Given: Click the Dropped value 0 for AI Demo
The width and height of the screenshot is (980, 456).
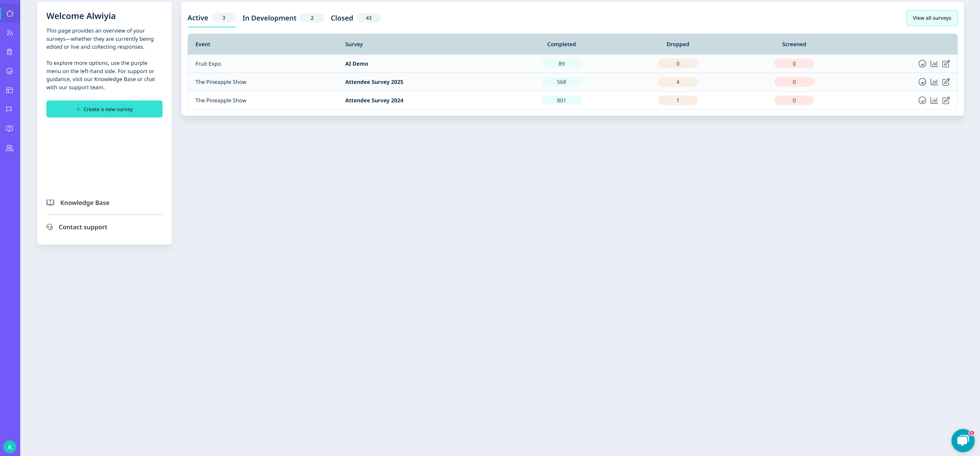Looking at the screenshot, I should [x=678, y=64].
